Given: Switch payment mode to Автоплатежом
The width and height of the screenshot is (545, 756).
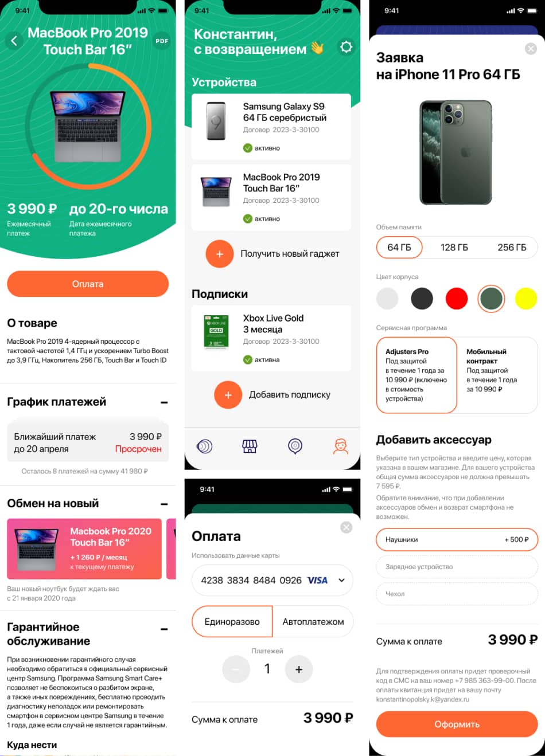Looking at the screenshot, I should click(313, 622).
